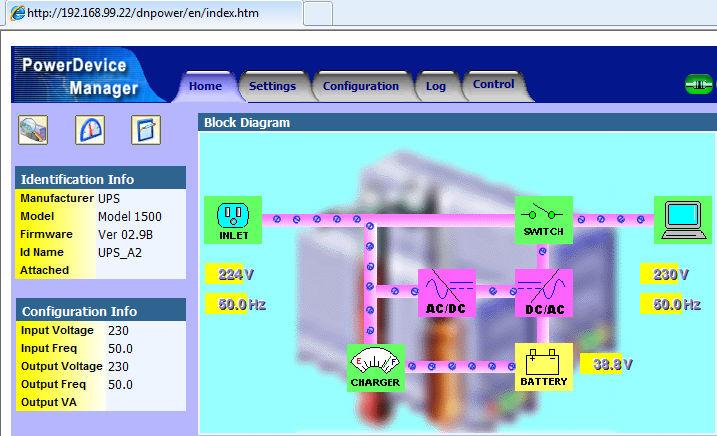Image resolution: width=717 pixels, height=436 pixels.
Task: Click the Model label
Action: pos(37,216)
